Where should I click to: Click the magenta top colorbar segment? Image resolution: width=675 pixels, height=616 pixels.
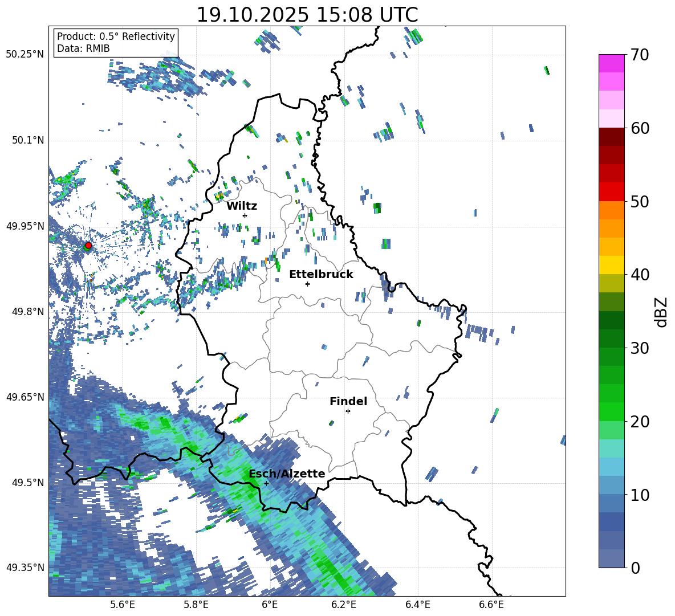click(611, 63)
